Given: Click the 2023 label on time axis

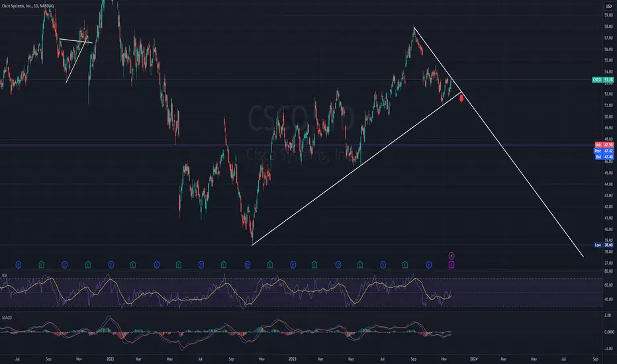Looking at the screenshot, I should coord(292,359).
